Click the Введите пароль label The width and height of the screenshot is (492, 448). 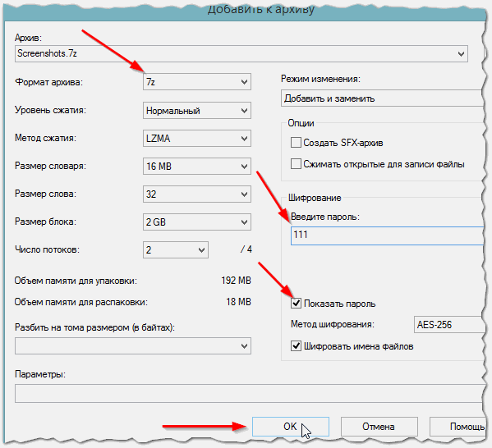325,217
